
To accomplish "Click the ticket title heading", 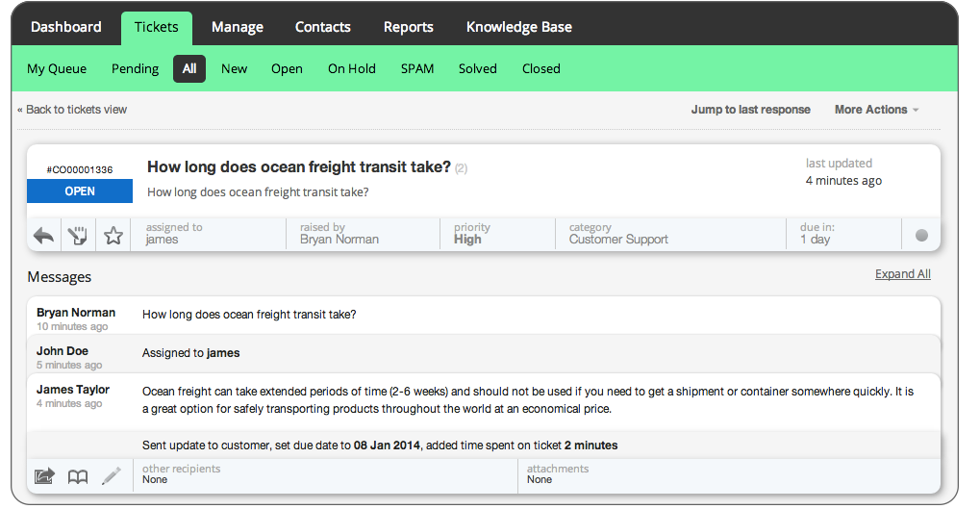I will pyautogui.click(x=299, y=167).
